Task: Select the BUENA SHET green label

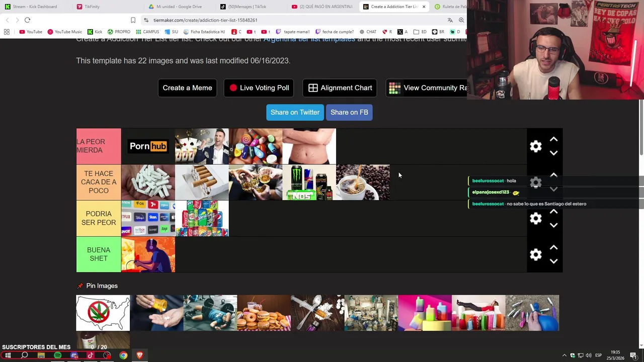Action: pos(99,254)
